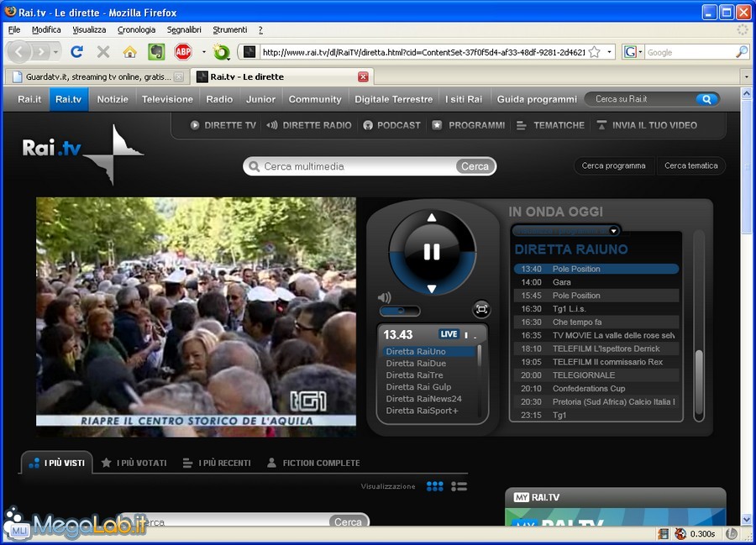Select the FICTION COMPLETE tab
Image resolution: width=756 pixels, height=545 pixels.
coord(313,463)
